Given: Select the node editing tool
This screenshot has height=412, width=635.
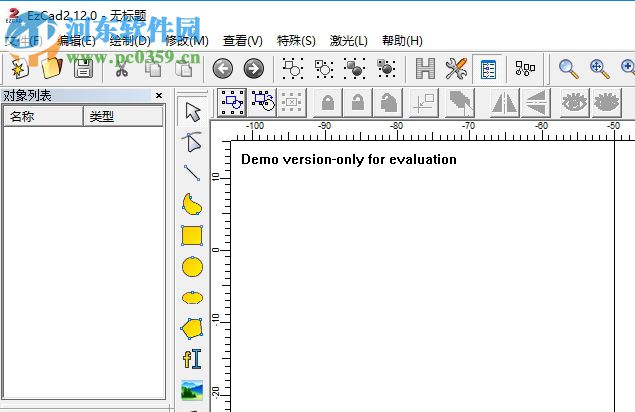Looking at the screenshot, I should 192,142.
